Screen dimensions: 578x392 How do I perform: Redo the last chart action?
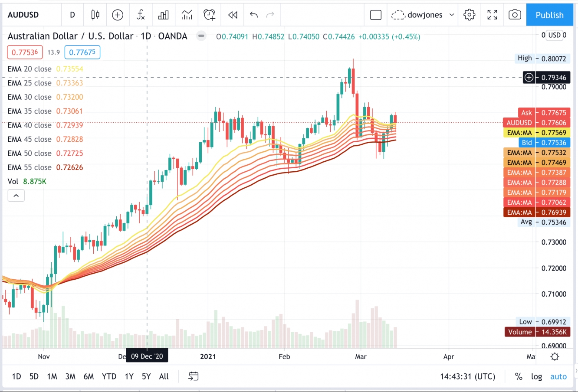(x=270, y=15)
